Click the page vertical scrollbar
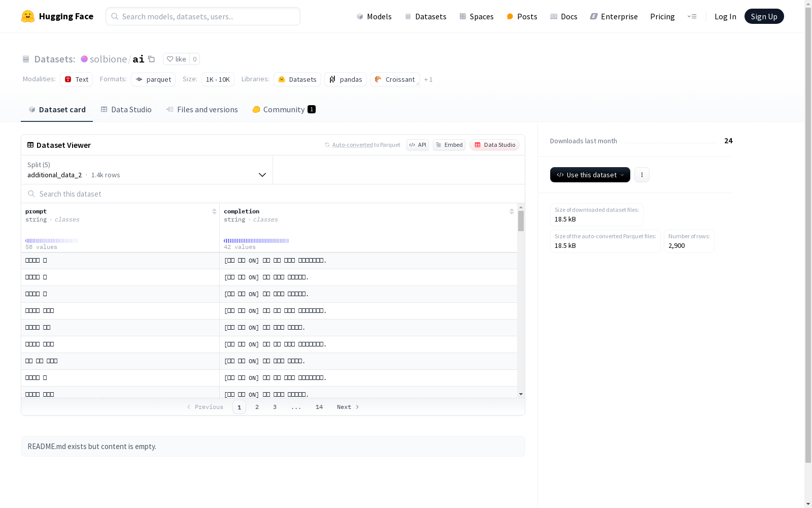 click(808, 234)
